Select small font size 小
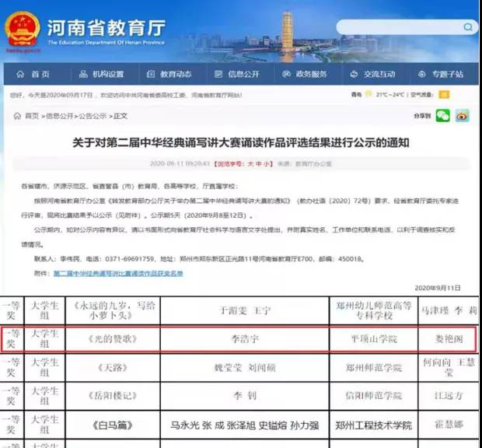Image resolution: width=482 pixels, height=448 pixels. pyautogui.click(x=267, y=164)
